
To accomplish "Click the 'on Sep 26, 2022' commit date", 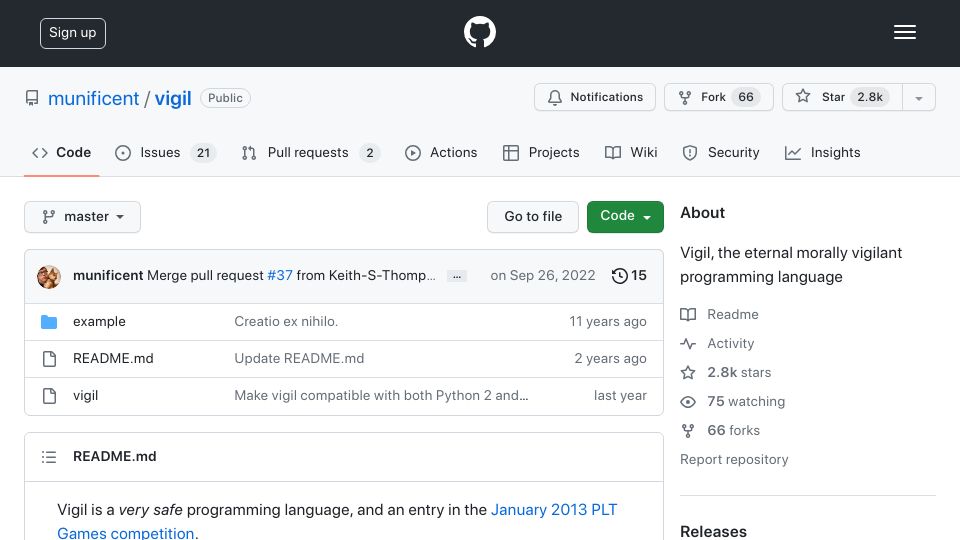I will point(542,276).
